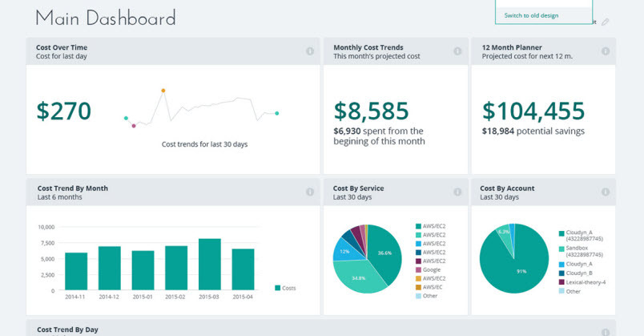The image size is (644, 336).
Task: Click the info icon on Cost Trend By Day
Action: tap(605, 330)
